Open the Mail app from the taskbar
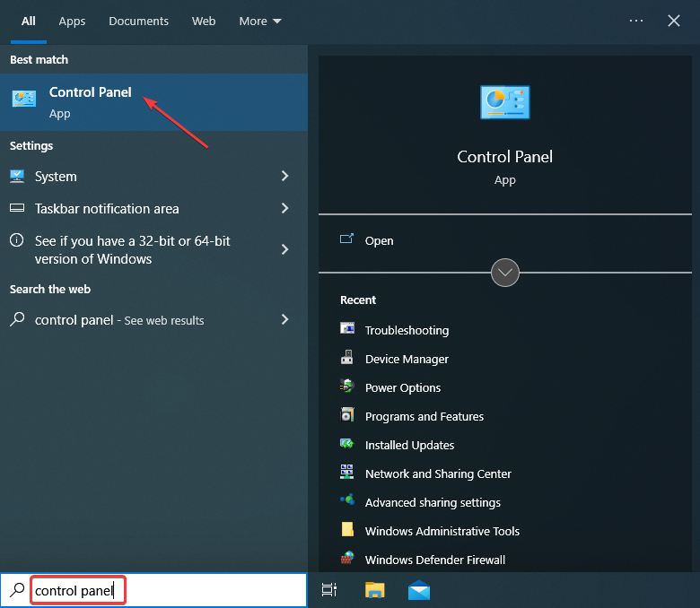 (x=419, y=590)
